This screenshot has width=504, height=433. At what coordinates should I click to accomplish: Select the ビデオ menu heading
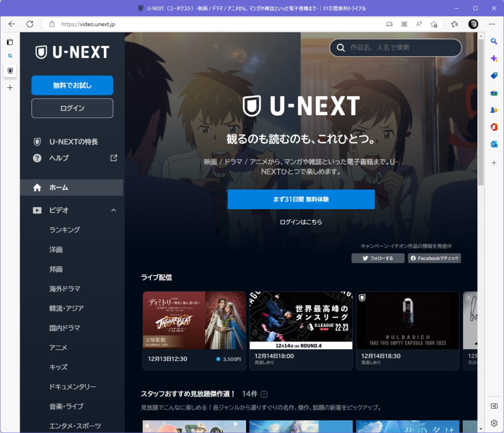(59, 211)
